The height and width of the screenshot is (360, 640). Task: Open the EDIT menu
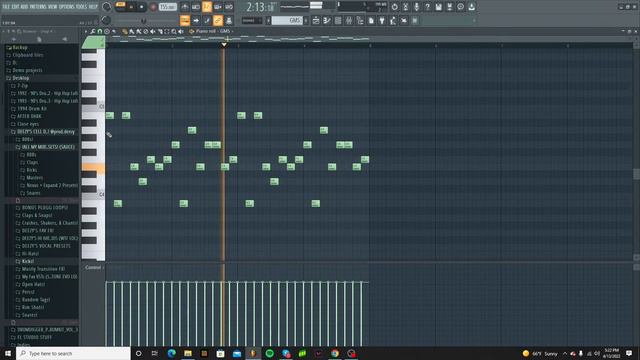[16, 7]
